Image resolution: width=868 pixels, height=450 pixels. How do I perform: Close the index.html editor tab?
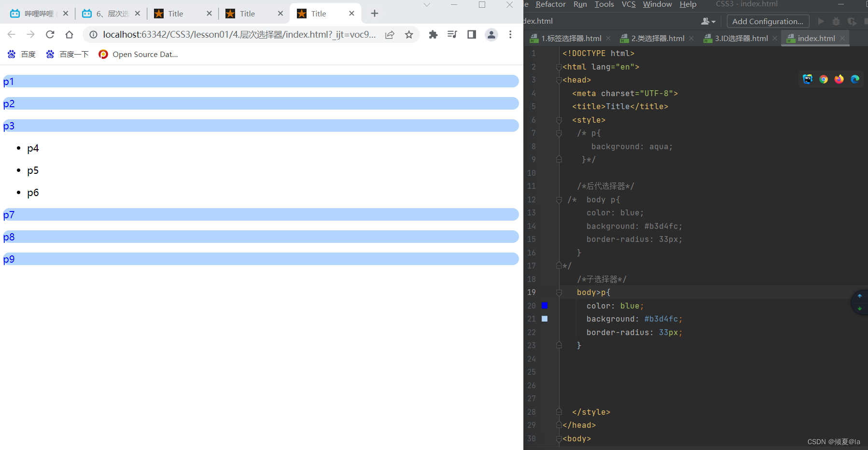(x=842, y=38)
